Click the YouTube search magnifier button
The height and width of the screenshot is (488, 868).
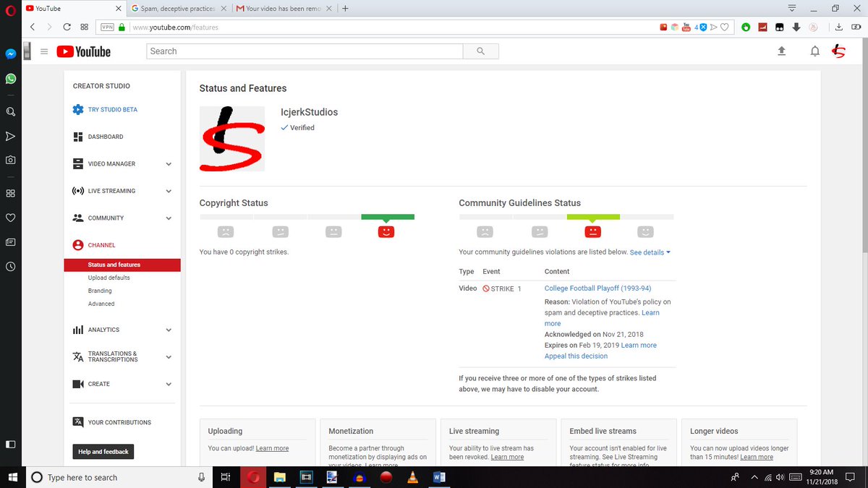(x=481, y=51)
